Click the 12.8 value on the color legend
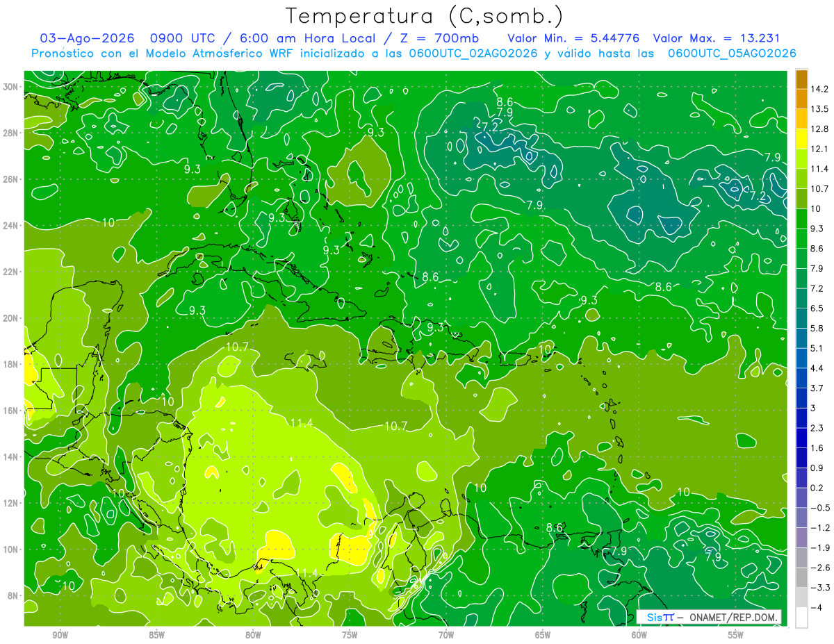Screen dimensions: 834x644 pos(819,129)
